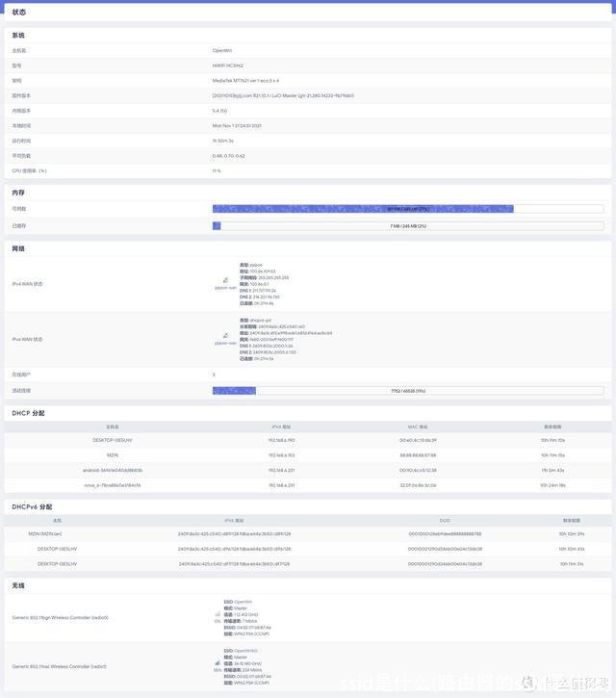
Task: Click the Generic 802.11bgn Wireless Controller label
Action: point(60,617)
